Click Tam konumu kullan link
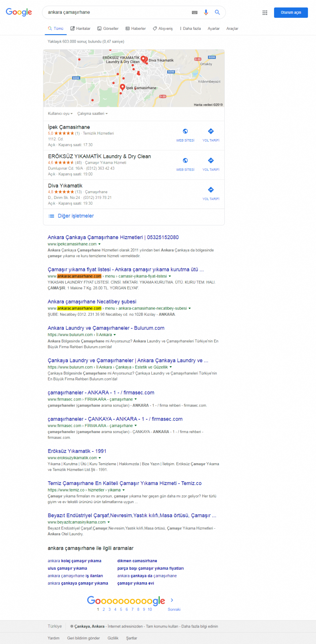The image size is (316, 644). click(x=162, y=626)
